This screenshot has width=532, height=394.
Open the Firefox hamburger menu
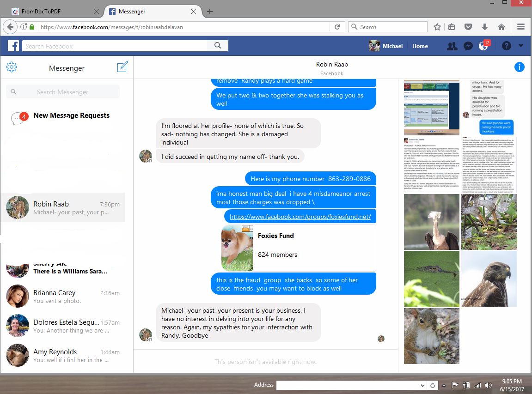coord(521,27)
